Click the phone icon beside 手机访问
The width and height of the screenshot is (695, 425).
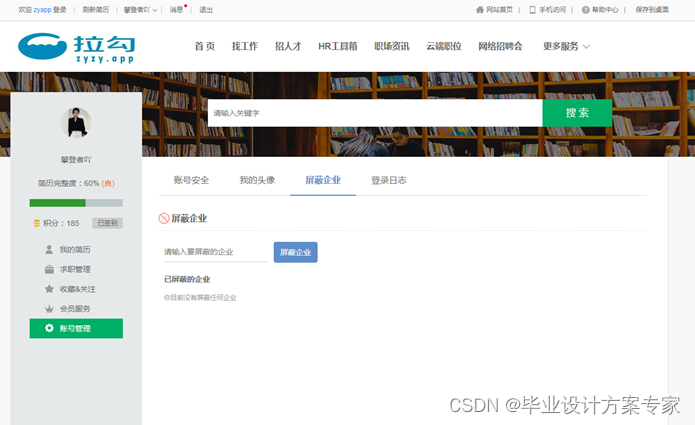pyautogui.click(x=532, y=10)
